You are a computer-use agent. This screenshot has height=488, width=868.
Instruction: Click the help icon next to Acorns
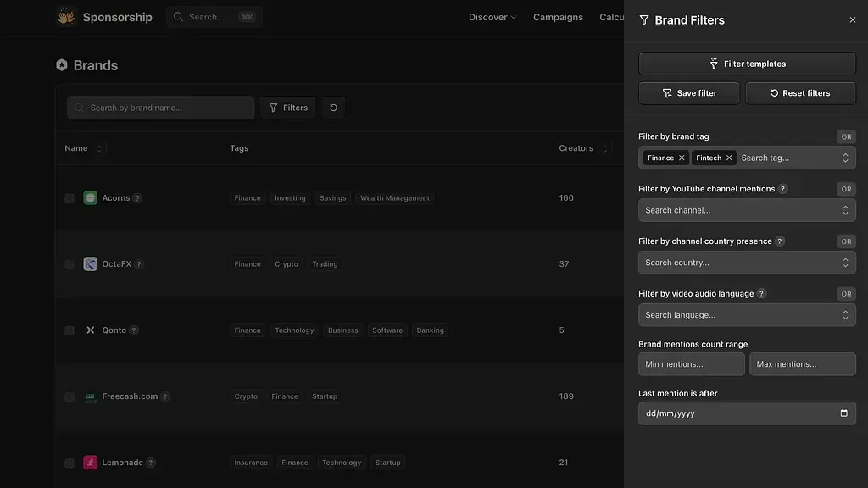[137, 198]
